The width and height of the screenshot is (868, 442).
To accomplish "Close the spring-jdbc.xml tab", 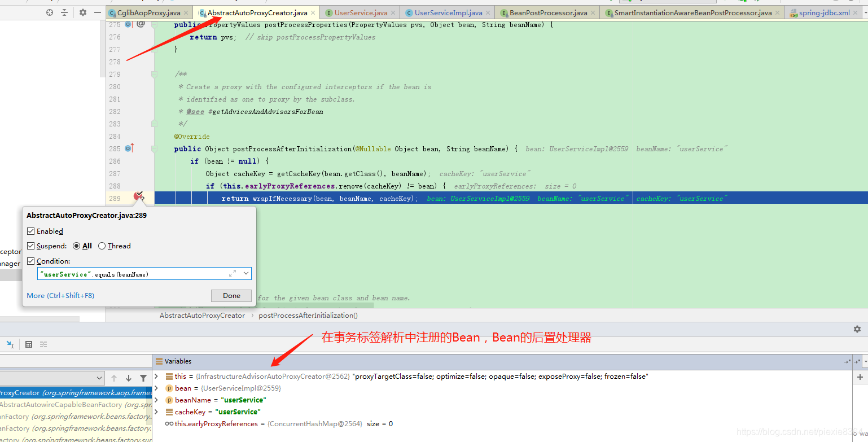I will click(856, 13).
